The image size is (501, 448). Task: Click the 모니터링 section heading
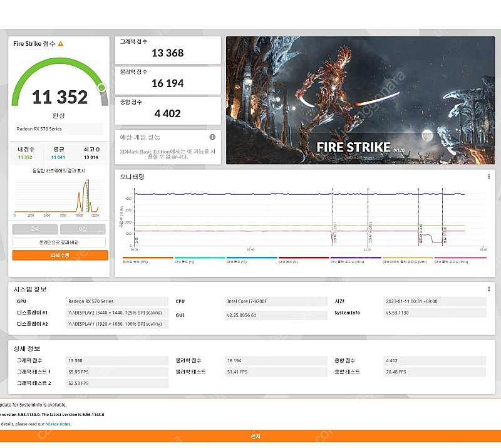click(132, 177)
